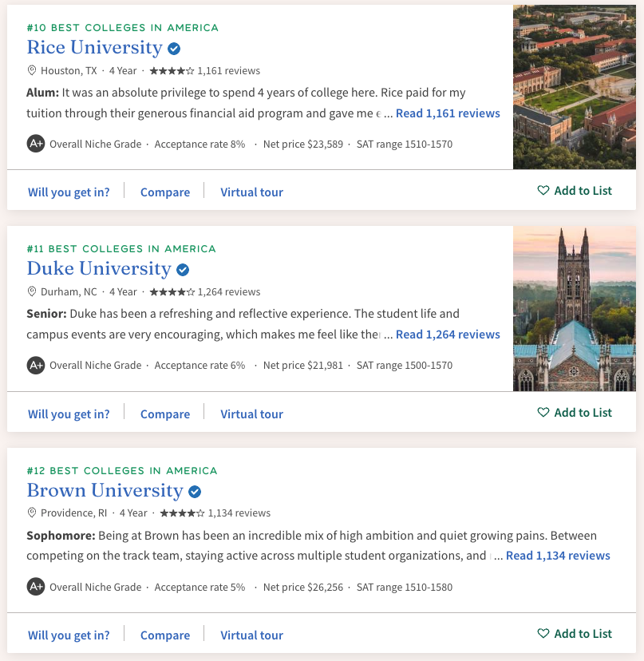Click the A+ grade badge for Duke University
Image resolution: width=644 pixels, height=661 pixels.
pyautogui.click(x=36, y=365)
